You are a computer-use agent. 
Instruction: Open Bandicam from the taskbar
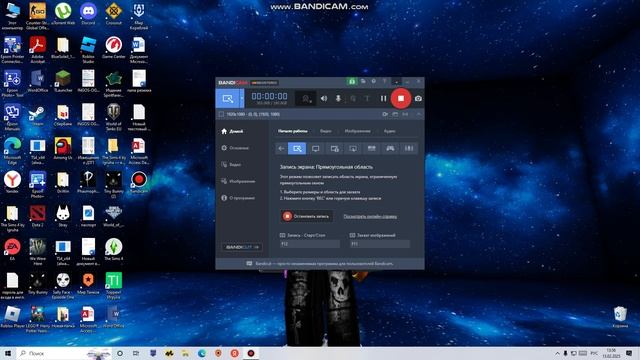coord(251,353)
